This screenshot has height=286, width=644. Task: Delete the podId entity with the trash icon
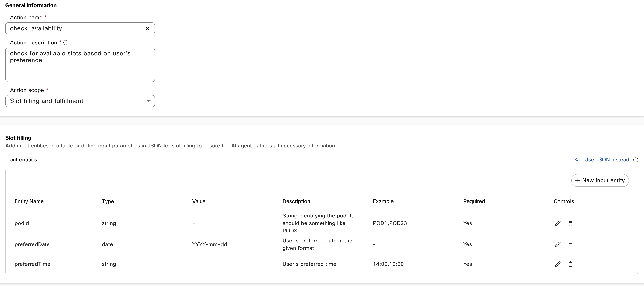[570, 223]
